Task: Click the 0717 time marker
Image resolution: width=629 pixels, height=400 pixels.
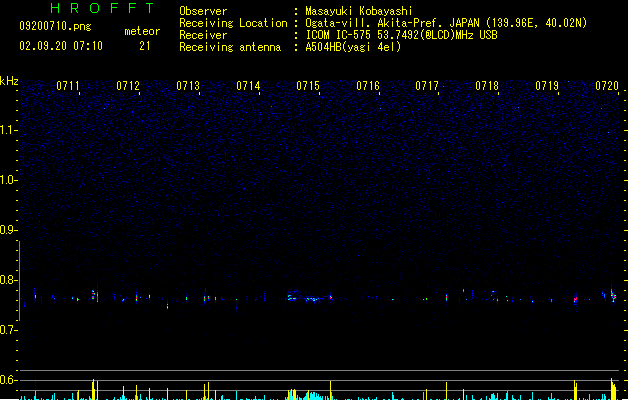Action: coord(427,86)
